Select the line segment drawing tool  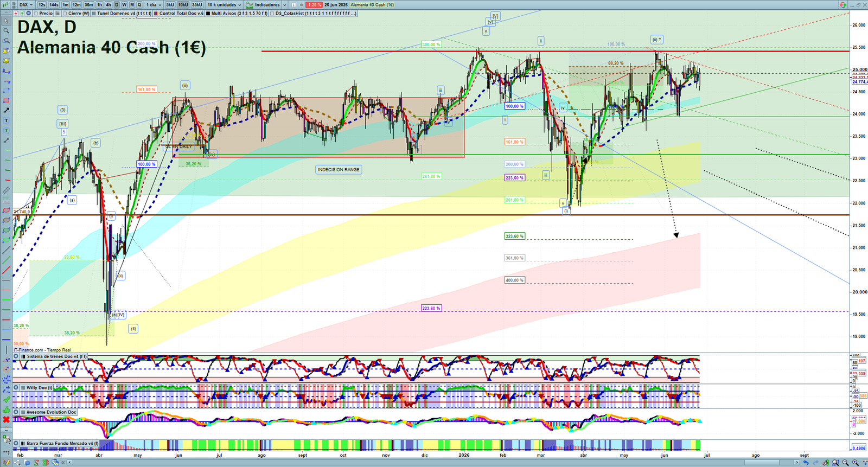6,140
